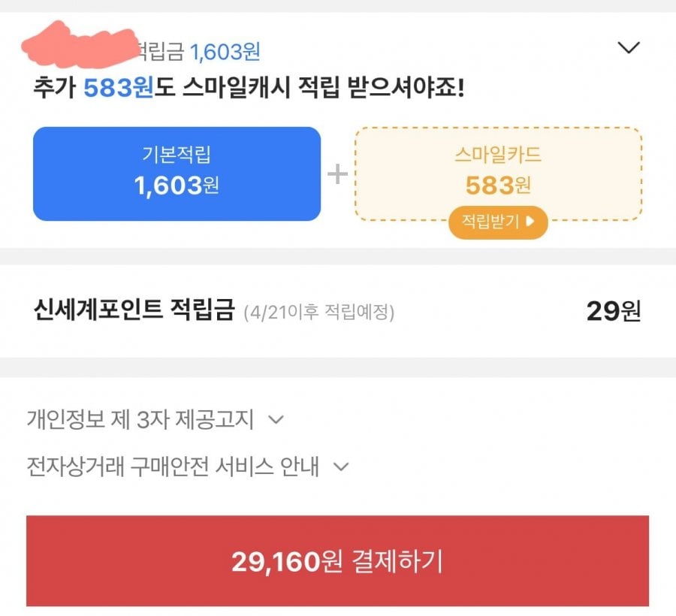Collapse the top 적립금 section chevron
The image size is (676, 616).
(x=627, y=48)
